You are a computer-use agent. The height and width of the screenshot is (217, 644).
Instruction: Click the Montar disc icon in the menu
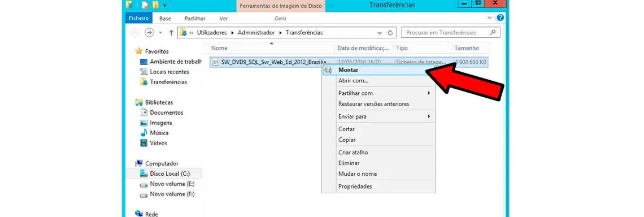coord(328,70)
